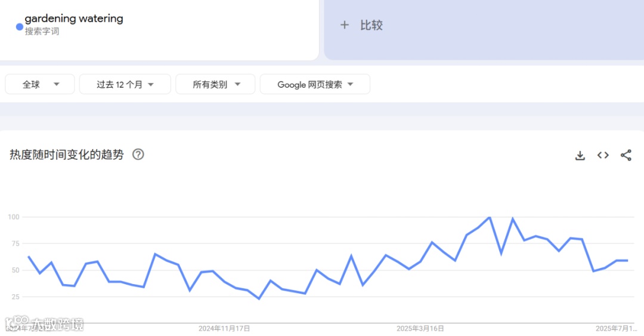This screenshot has width=644, height=336.
Task: Click the 75 value on the y-axis
Action: [16, 243]
